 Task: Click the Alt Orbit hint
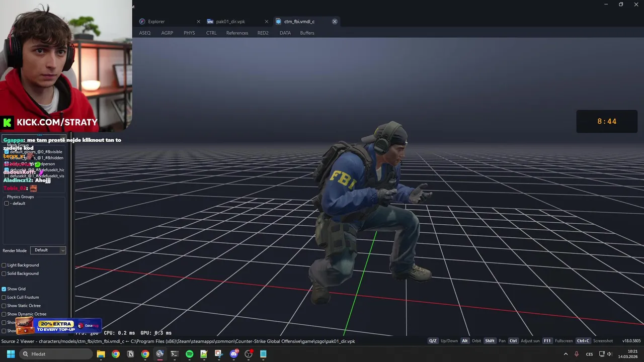pos(471,341)
